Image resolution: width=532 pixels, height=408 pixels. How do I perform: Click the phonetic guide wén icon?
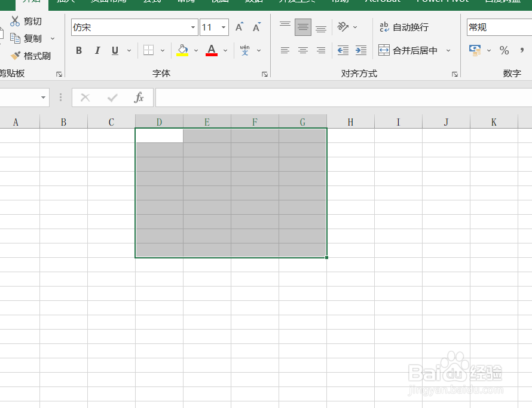[244, 50]
